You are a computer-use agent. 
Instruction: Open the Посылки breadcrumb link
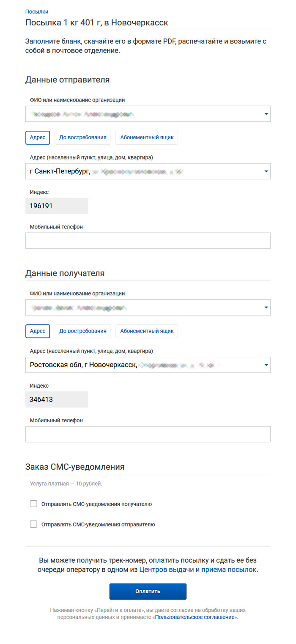[x=37, y=12]
